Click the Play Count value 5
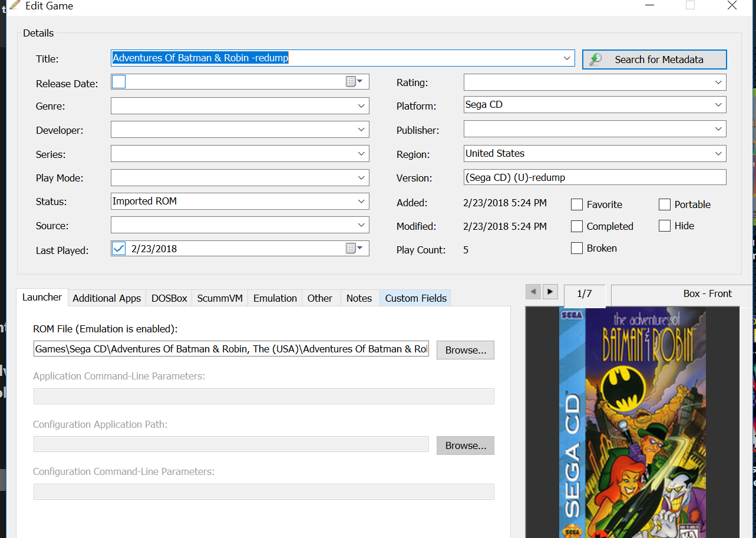Screen dimensions: 756x538 tap(466, 250)
